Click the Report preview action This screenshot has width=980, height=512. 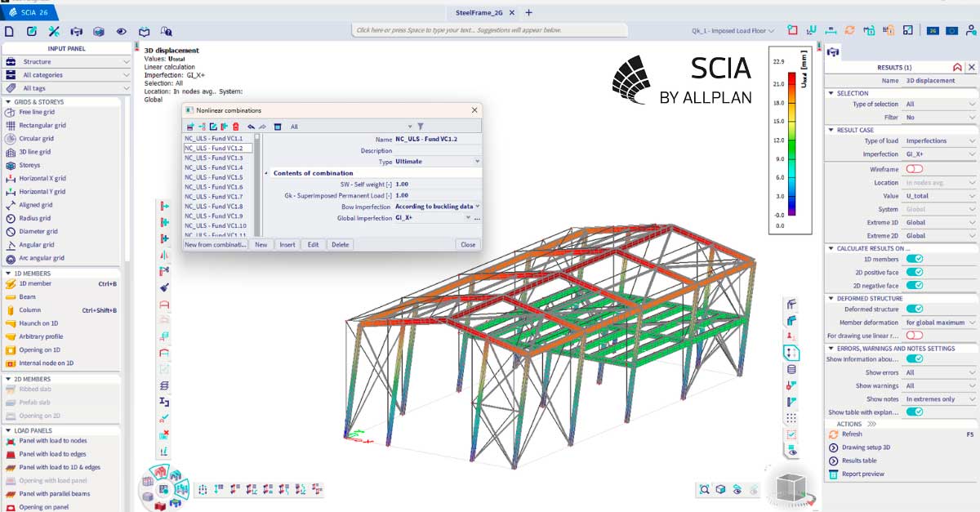(x=862, y=474)
